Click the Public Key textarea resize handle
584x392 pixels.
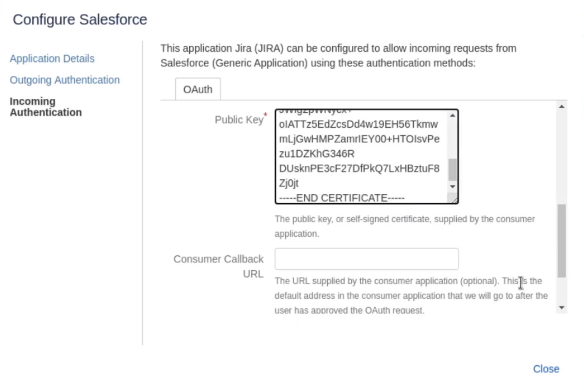[454, 200]
